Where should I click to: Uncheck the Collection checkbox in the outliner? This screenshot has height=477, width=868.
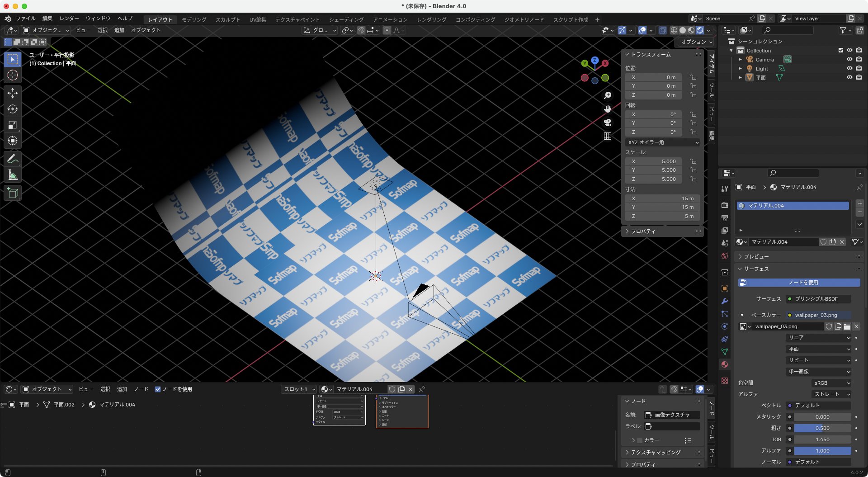tap(841, 50)
